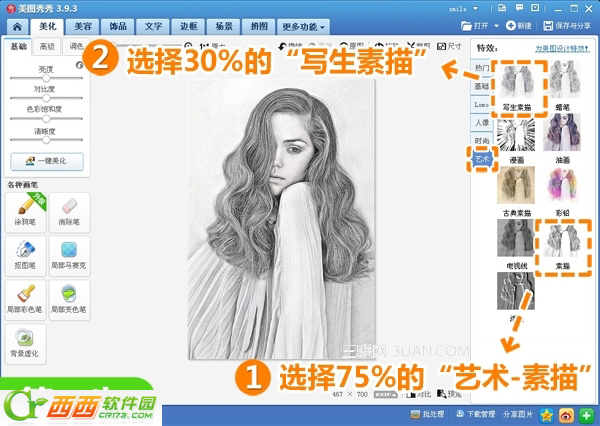
Task: Open 批处理 batch processing
Action: click(427, 415)
